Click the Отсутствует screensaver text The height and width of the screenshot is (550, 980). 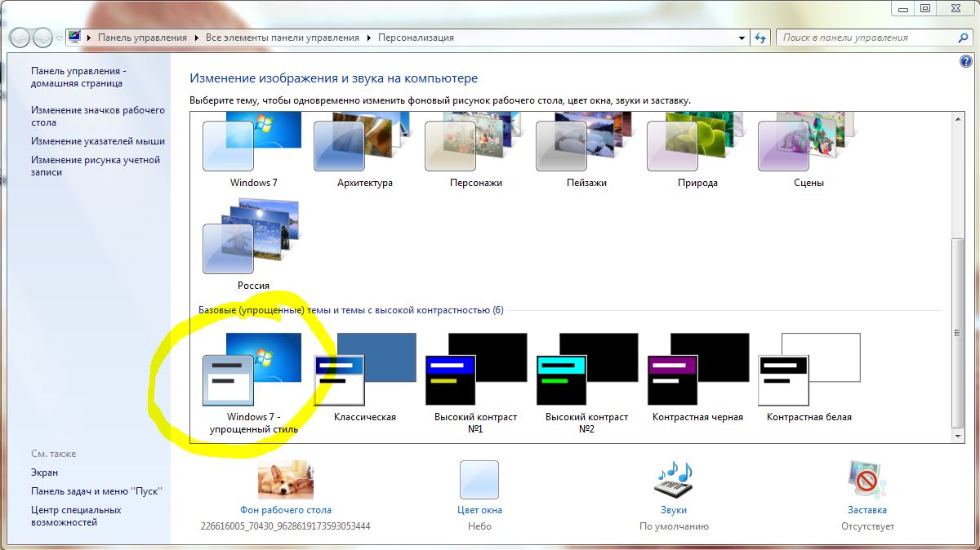[867, 526]
